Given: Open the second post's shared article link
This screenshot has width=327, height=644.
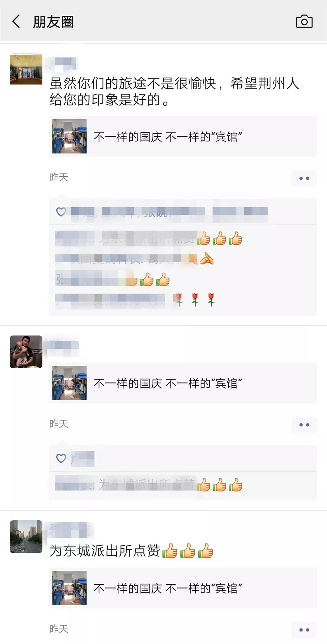Looking at the screenshot, I should point(183,383).
